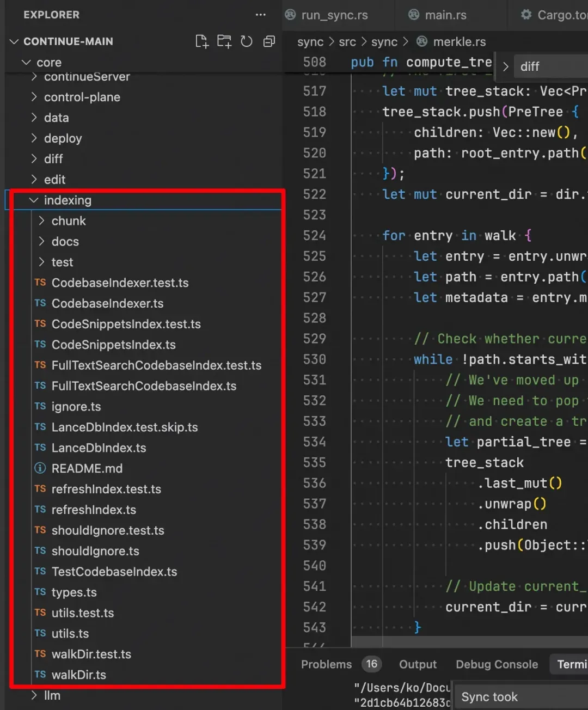Open utils.ts file
The width and height of the screenshot is (588, 710).
[x=70, y=634]
